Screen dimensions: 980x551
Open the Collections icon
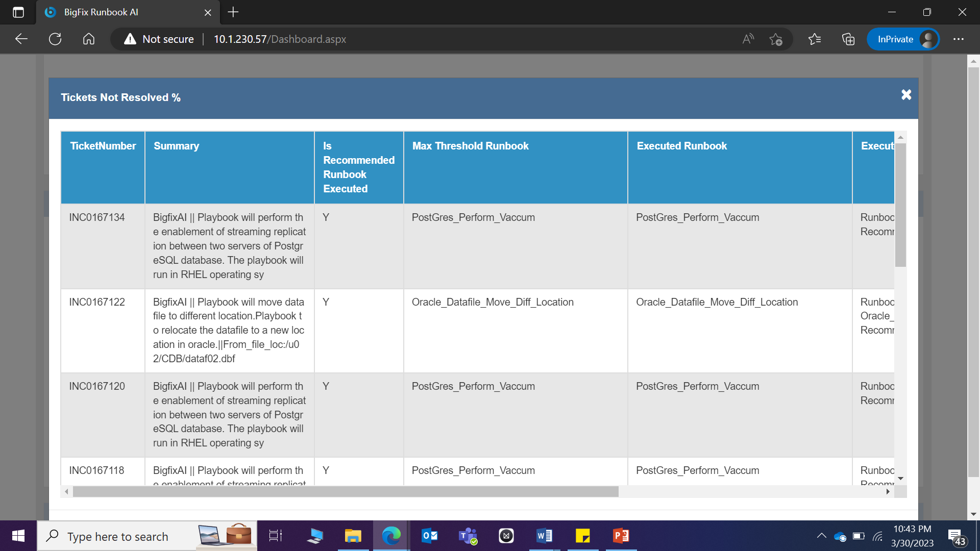(x=848, y=39)
